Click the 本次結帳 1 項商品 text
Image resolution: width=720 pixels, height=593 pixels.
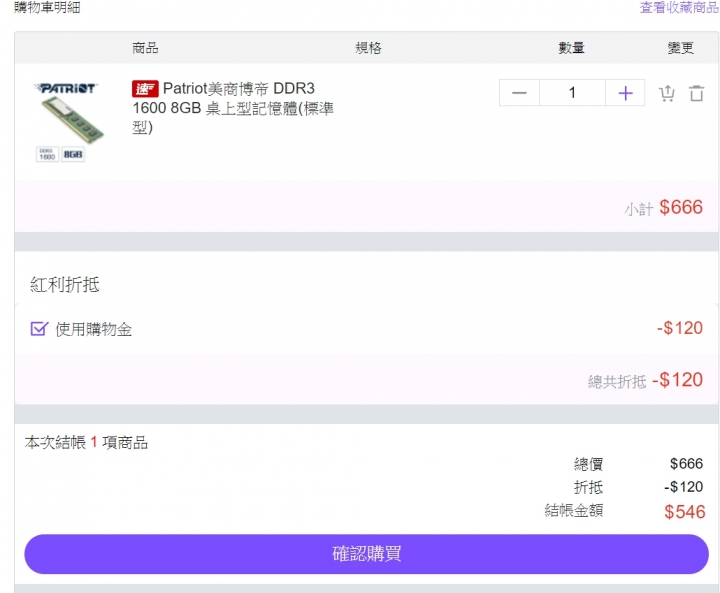86,443
